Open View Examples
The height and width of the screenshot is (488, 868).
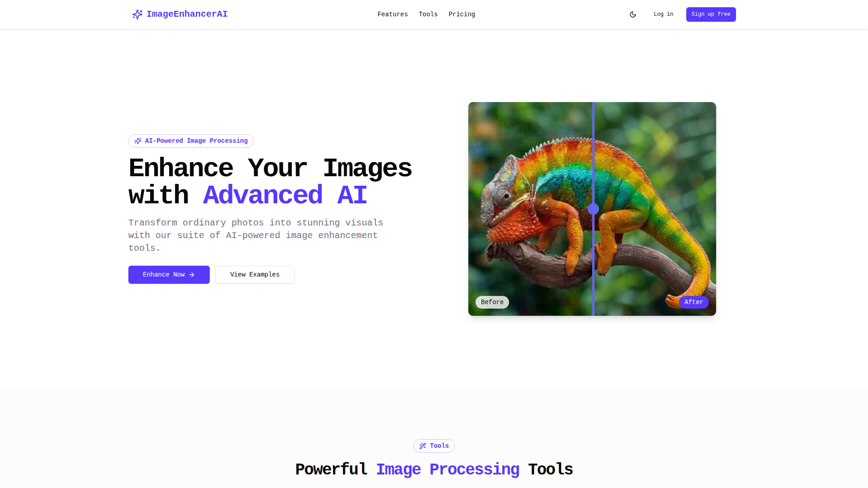click(x=255, y=275)
